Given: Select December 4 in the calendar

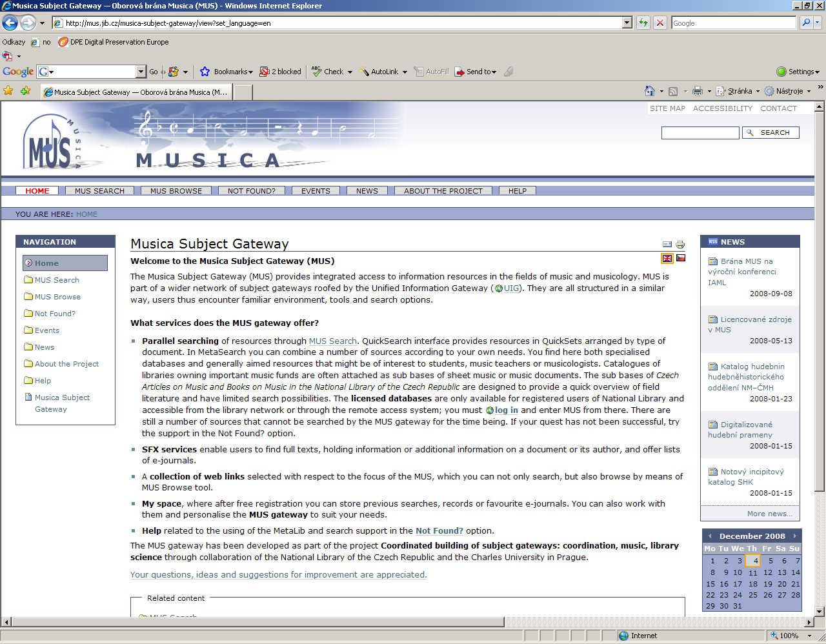Looking at the screenshot, I should pyautogui.click(x=753, y=561).
